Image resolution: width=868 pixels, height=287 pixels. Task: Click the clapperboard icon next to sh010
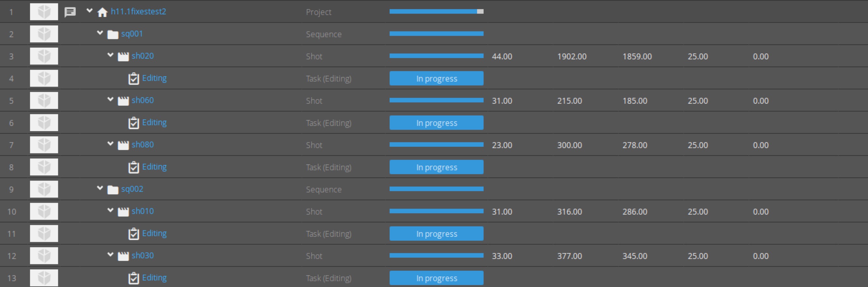tap(123, 212)
